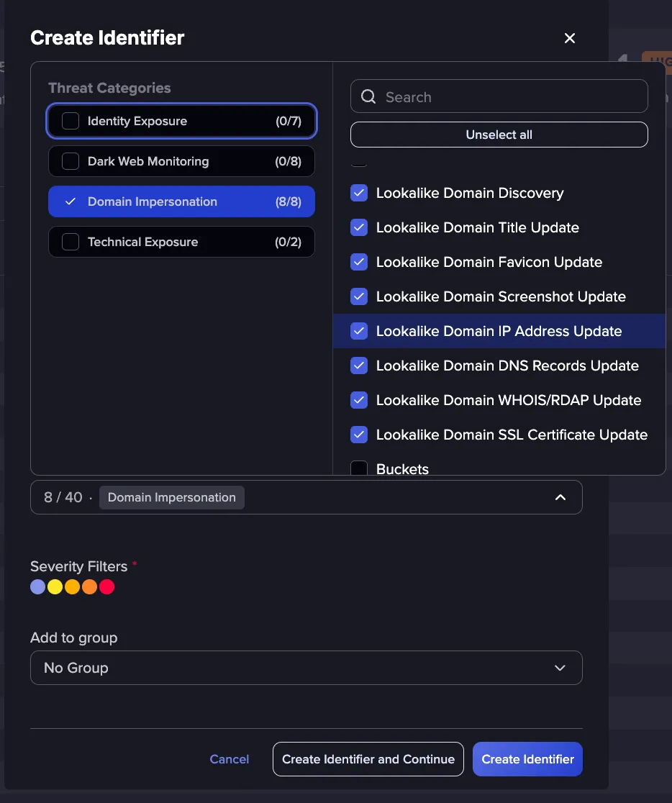Close the Create Identifier dialog
672x803 pixels.
click(x=570, y=38)
